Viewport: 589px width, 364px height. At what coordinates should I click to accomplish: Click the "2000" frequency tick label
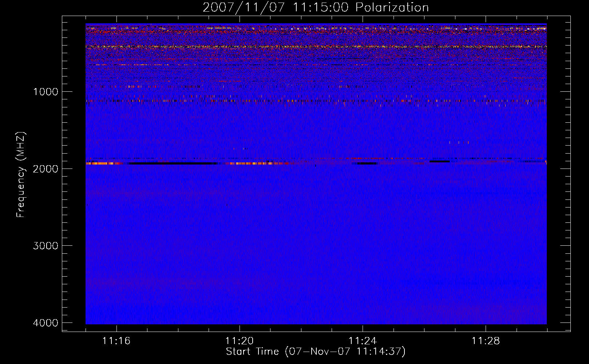tap(46, 169)
